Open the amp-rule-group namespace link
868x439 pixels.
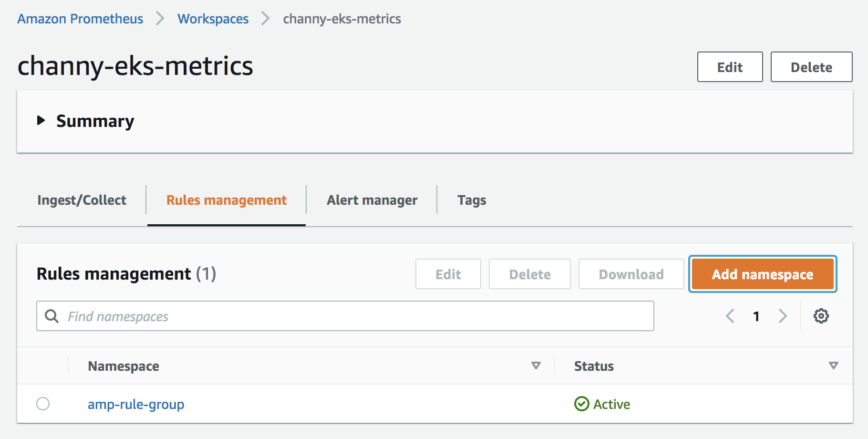tap(136, 404)
